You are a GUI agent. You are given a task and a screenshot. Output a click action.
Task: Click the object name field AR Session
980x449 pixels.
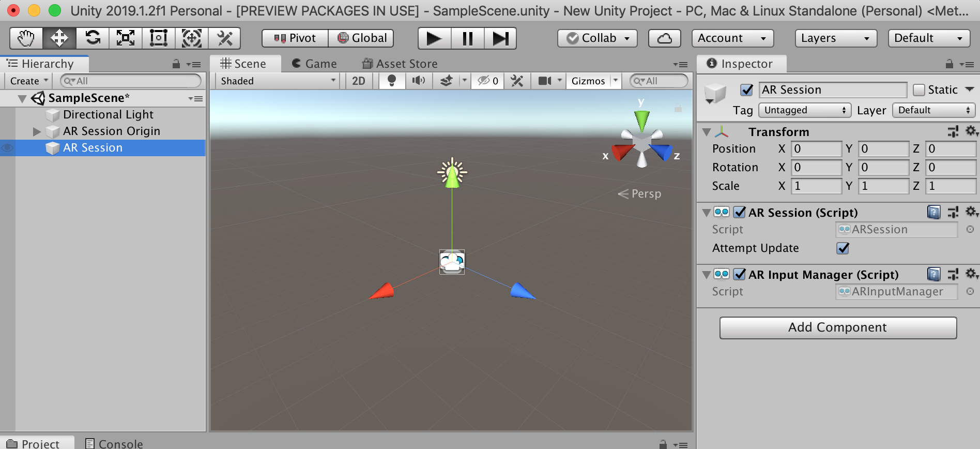832,90
